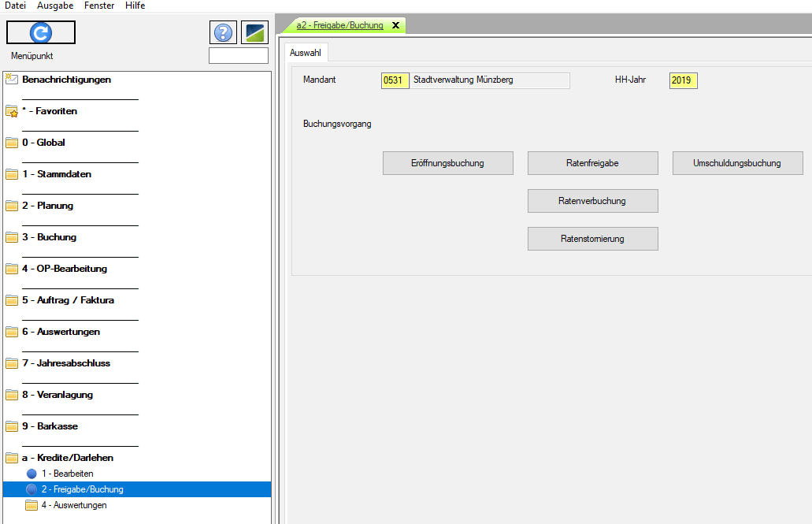The height and width of the screenshot is (524, 812).
Task: Open the Datei menu
Action: [x=16, y=6]
